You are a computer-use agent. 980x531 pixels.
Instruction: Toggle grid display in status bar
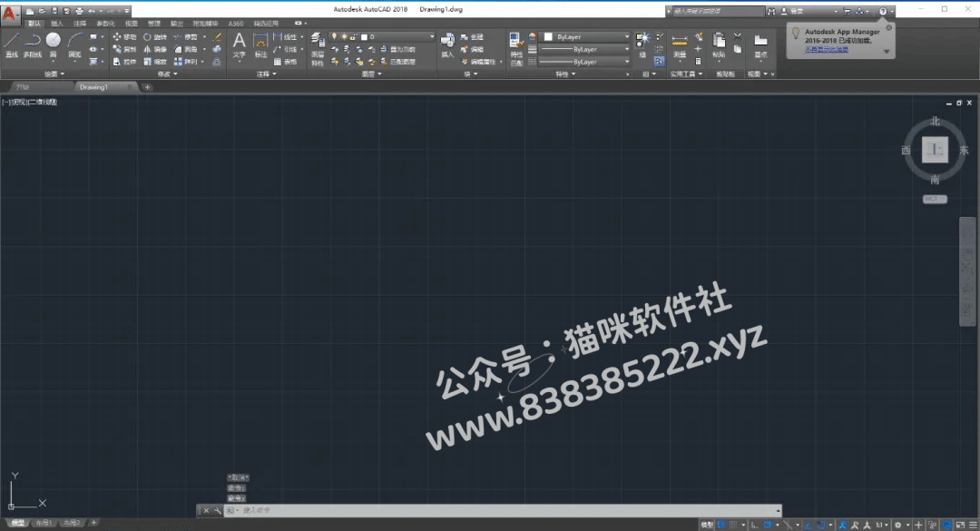point(721,525)
